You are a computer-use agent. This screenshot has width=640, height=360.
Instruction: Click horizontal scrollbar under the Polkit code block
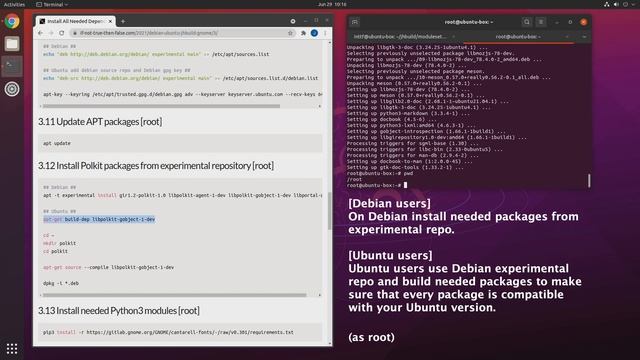point(175,295)
